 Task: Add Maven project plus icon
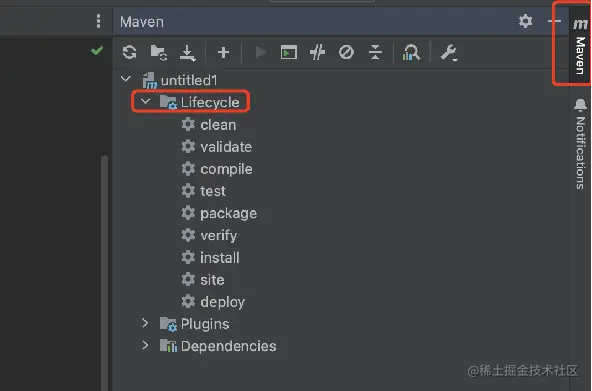[224, 52]
